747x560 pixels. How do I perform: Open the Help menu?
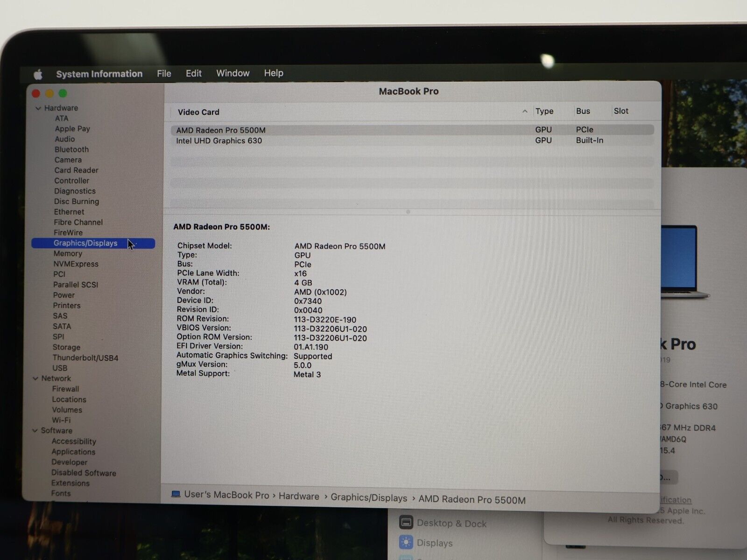(274, 73)
